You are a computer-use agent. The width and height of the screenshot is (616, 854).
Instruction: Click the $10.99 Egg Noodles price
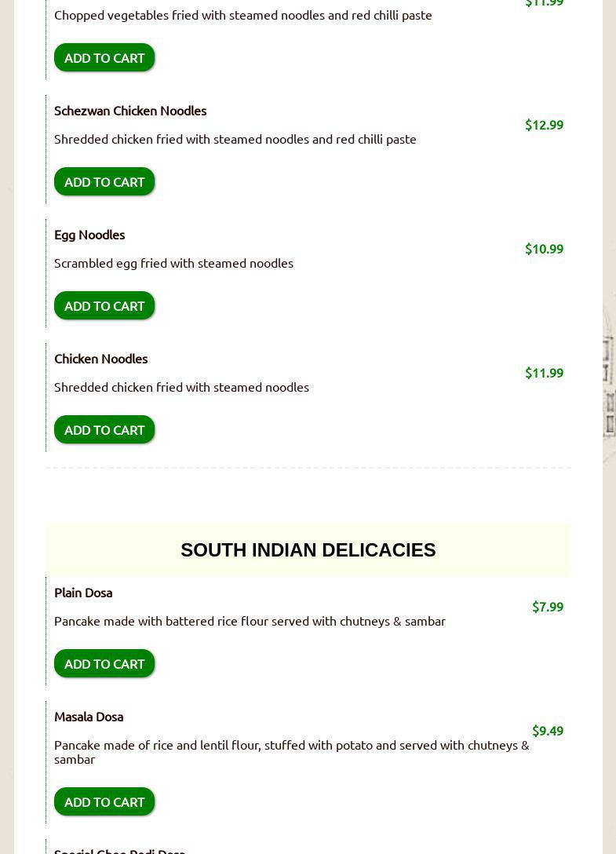click(544, 249)
